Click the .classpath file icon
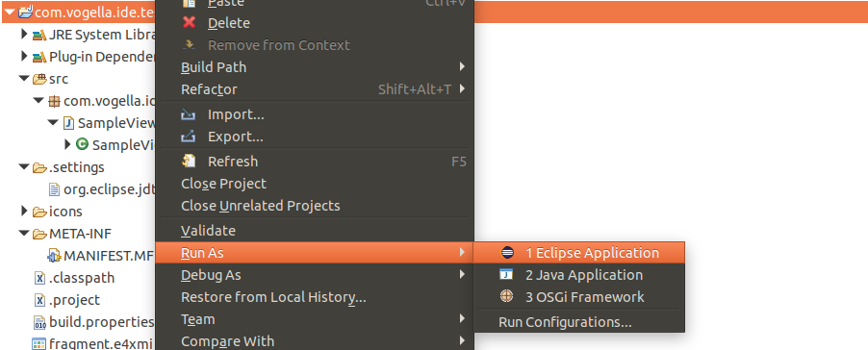The width and height of the screenshot is (868, 350). tap(39, 278)
